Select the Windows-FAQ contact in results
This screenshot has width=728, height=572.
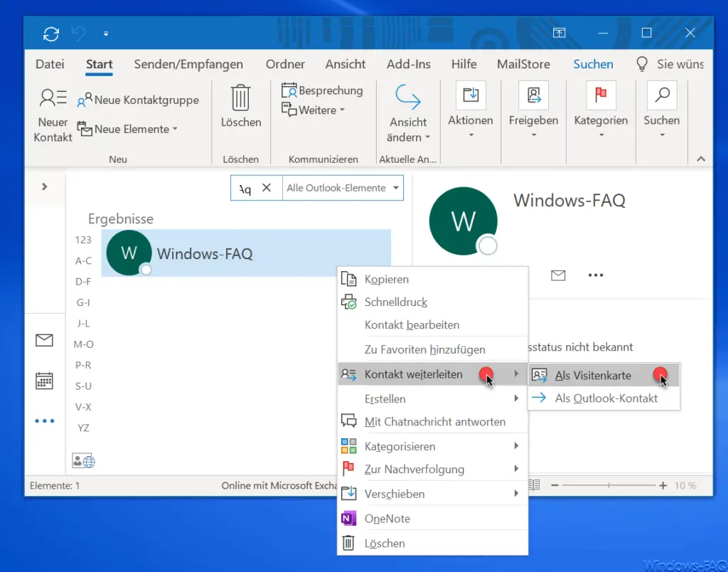tap(246, 253)
